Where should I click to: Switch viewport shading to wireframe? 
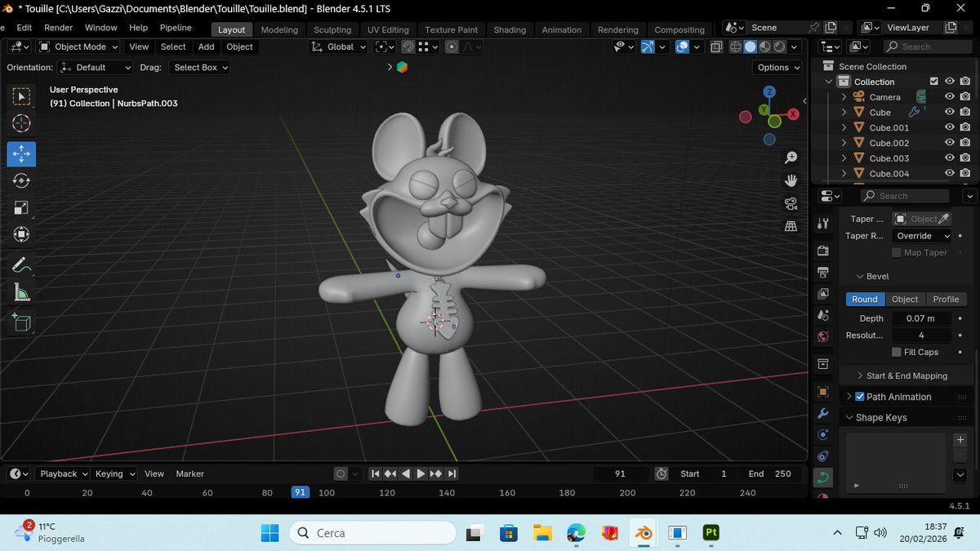click(735, 47)
